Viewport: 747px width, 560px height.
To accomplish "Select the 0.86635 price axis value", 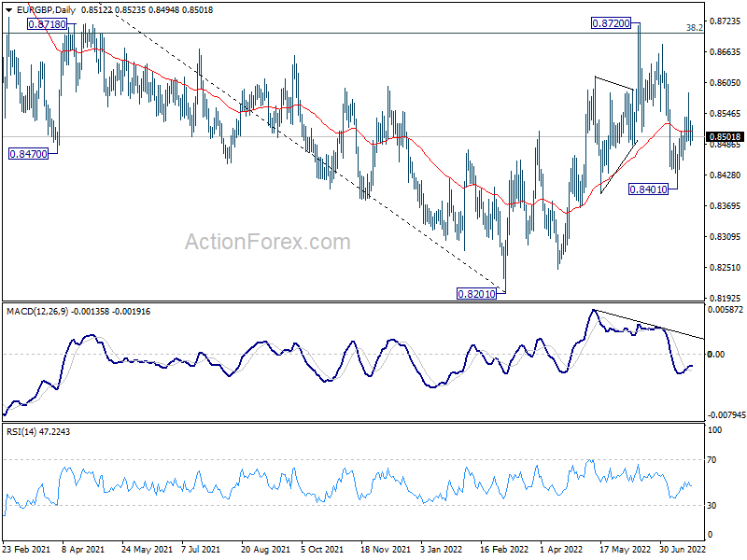I will pyautogui.click(x=726, y=52).
